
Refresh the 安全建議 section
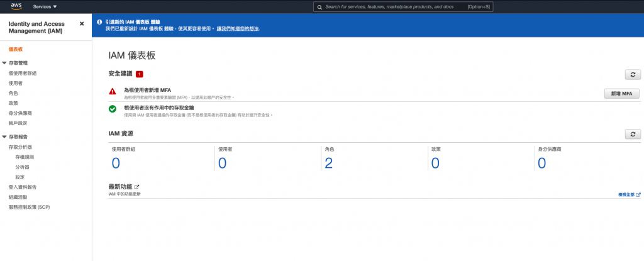click(x=633, y=74)
